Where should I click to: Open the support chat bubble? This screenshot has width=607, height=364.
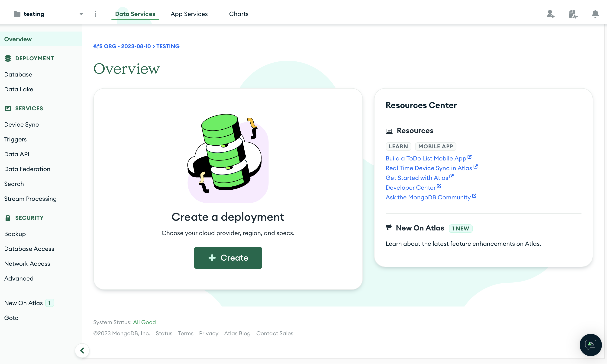click(x=591, y=345)
